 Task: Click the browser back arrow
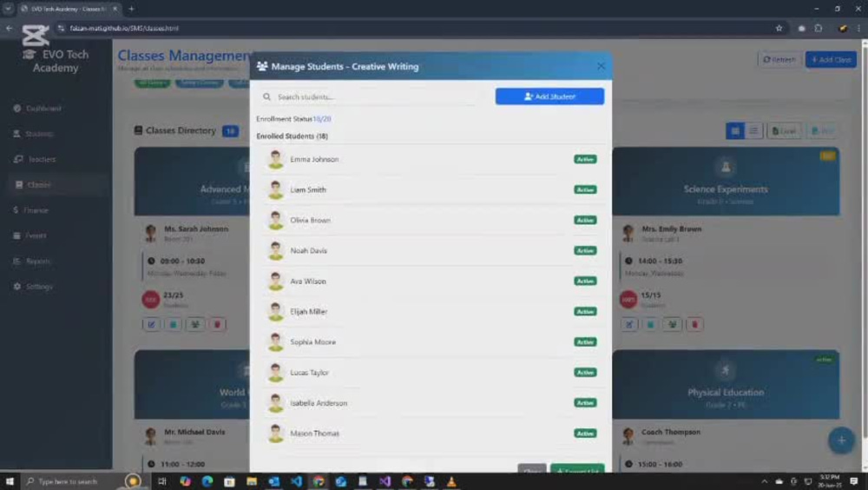coord(10,29)
